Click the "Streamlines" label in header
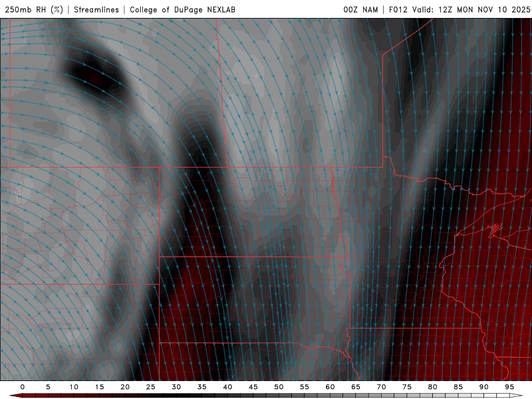Viewport: 532px width, 399px height. [x=96, y=9]
